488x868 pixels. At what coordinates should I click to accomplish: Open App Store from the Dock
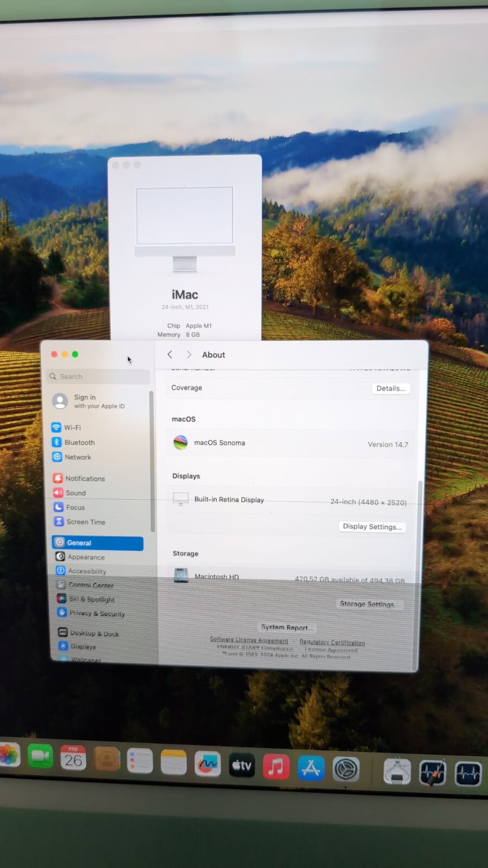311,768
